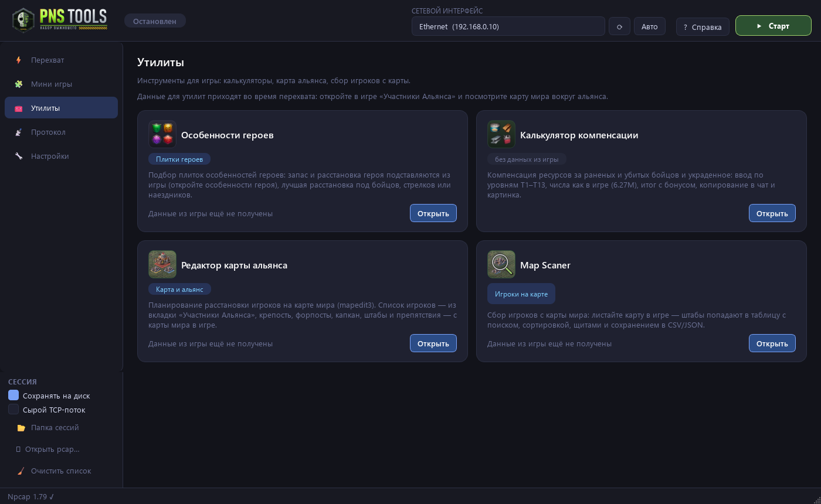Click the wrench icon beside Настройки
The image size is (821, 504).
tap(19, 156)
